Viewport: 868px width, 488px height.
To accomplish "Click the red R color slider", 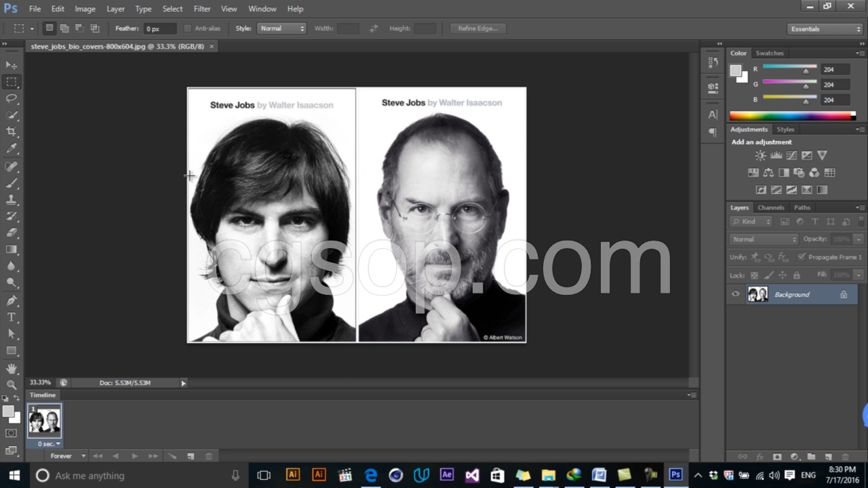I will (789, 68).
